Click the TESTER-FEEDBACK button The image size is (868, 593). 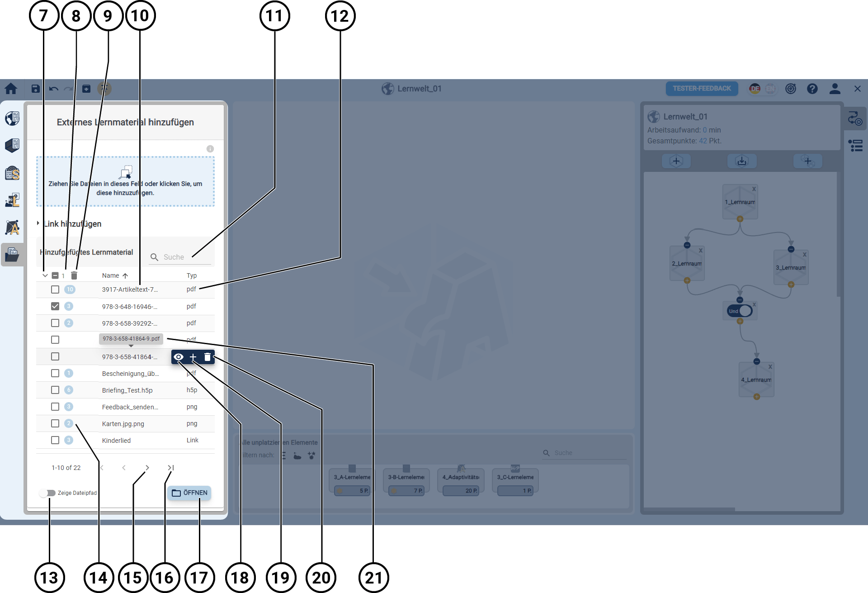(702, 89)
